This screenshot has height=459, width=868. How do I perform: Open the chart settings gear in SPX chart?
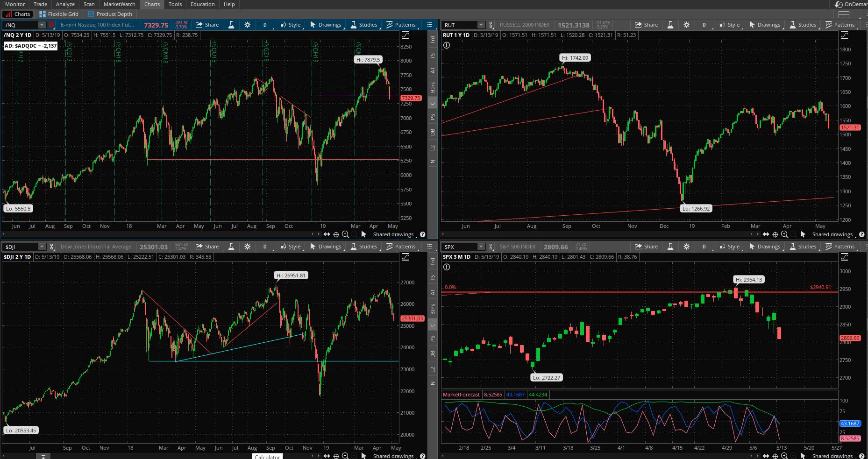[686, 247]
